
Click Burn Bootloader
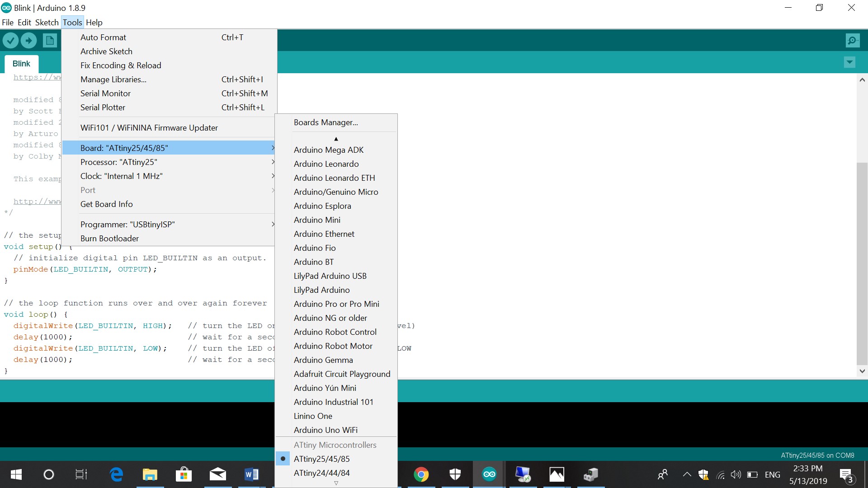pyautogui.click(x=109, y=238)
